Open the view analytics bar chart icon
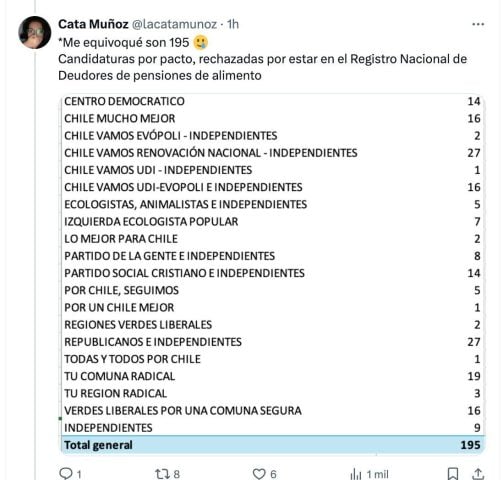This screenshot has width=503, height=480. click(x=356, y=474)
